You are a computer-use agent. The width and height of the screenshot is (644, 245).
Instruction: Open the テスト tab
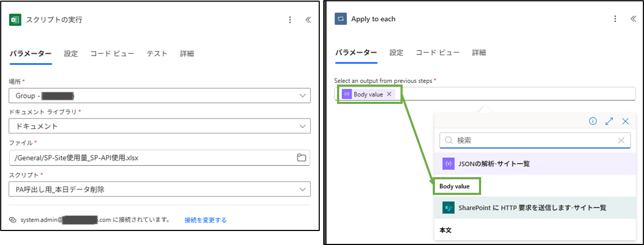tap(157, 53)
